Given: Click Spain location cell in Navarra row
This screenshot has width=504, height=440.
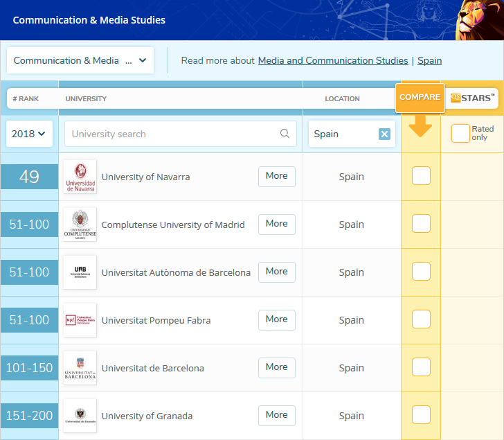Looking at the screenshot, I should pos(351,177).
